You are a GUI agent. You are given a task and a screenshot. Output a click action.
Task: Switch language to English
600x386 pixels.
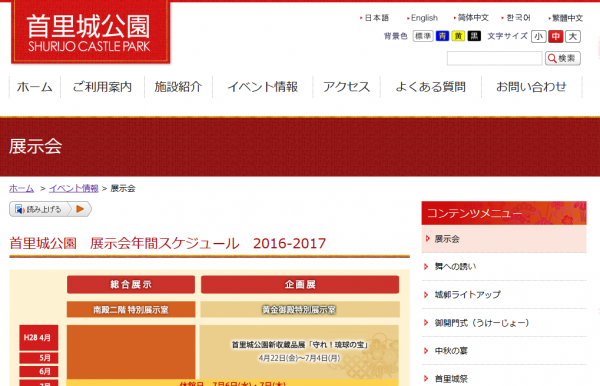pyautogui.click(x=424, y=18)
